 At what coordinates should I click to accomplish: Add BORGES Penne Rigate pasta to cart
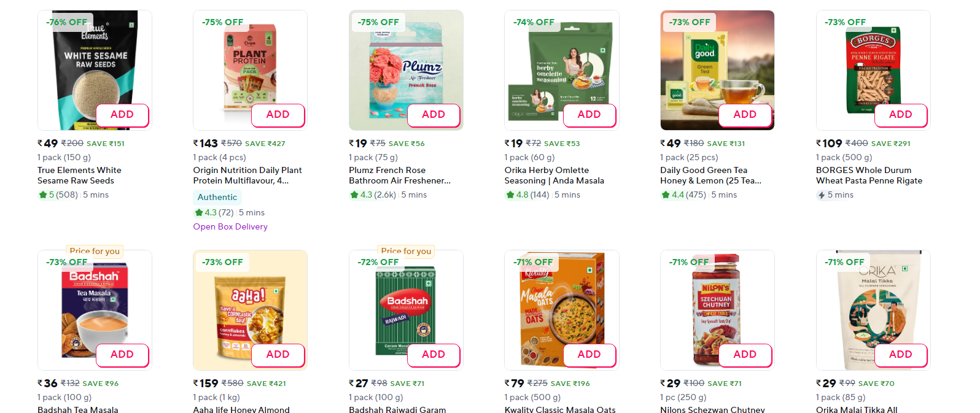pyautogui.click(x=900, y=115)
